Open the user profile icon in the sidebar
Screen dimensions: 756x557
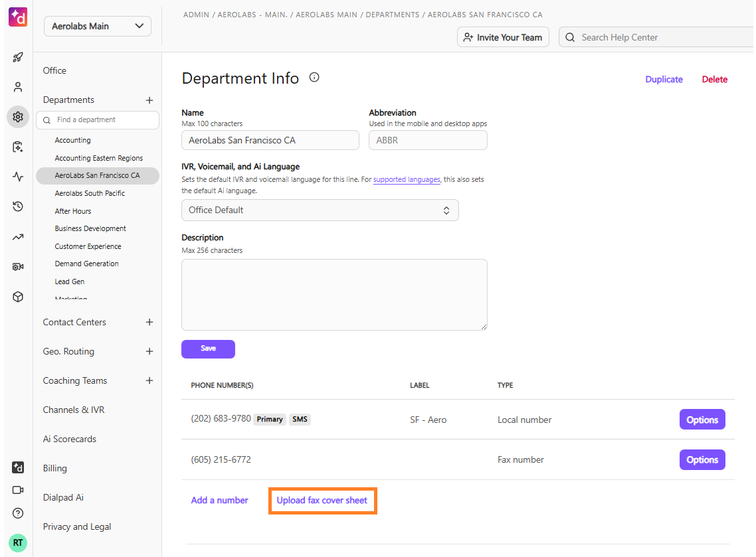coord(18,87)
